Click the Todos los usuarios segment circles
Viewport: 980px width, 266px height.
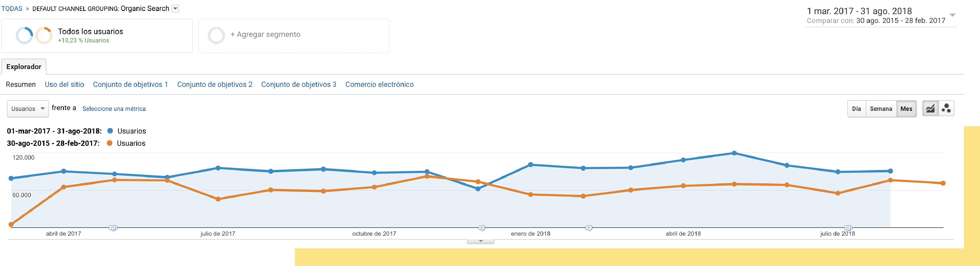[34, 35]
